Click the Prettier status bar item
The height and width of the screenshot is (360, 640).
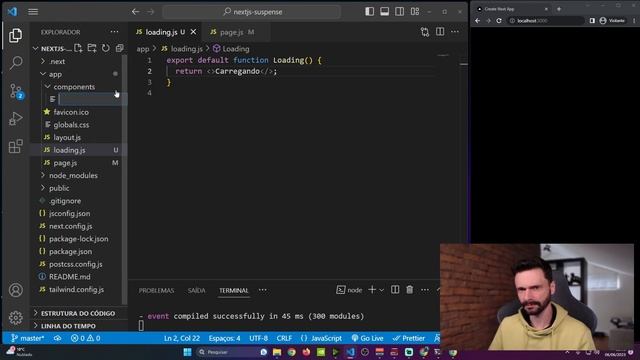tap(409, 338)
